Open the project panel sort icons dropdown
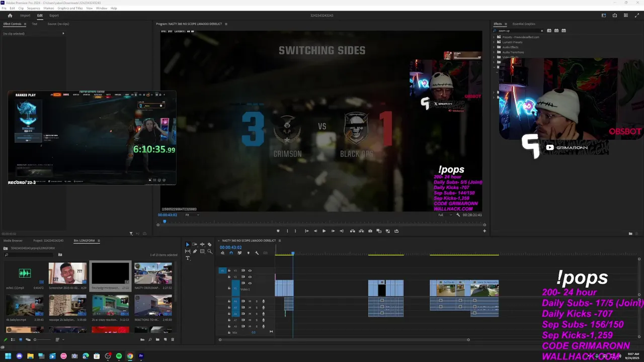 click(60, 339)
